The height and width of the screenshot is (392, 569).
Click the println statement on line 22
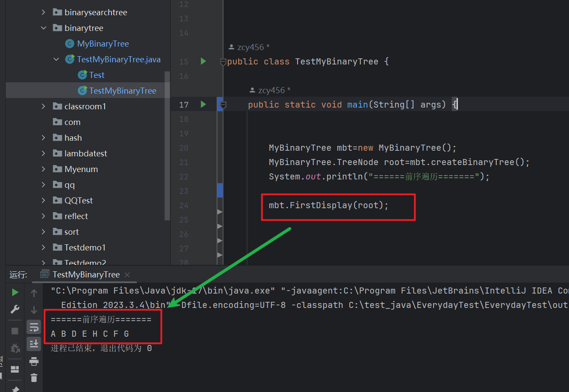tap(379, 176)
